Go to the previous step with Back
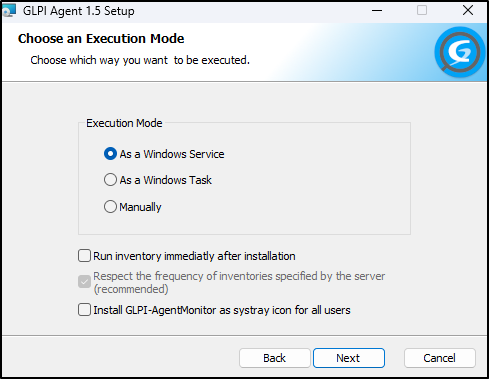 click(275, 358)
